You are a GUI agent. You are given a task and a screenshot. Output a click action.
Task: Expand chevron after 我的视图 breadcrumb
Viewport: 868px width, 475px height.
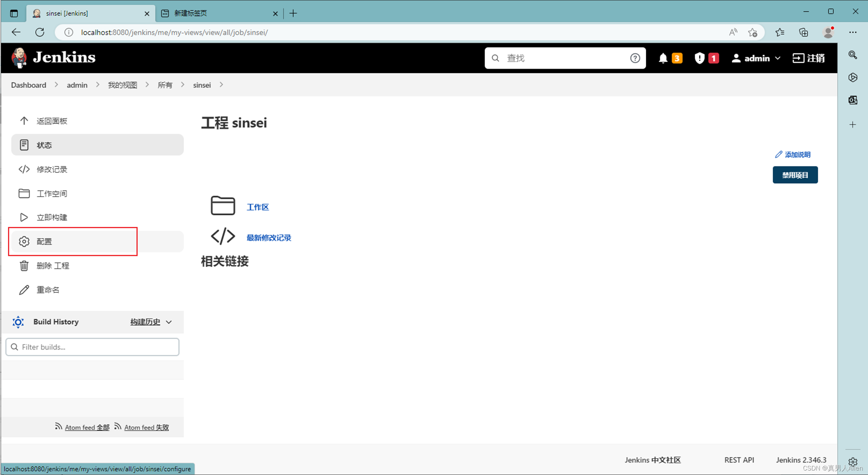[147, 85]
